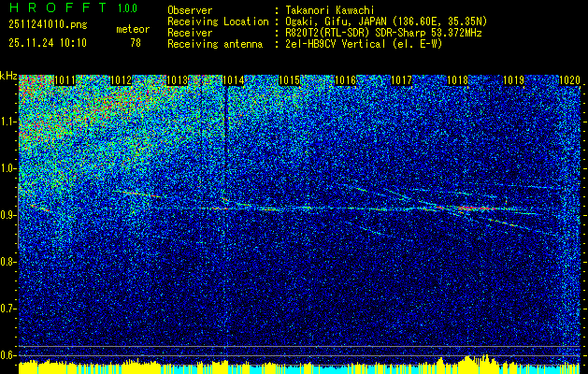Click the 1020 time marker
The width and height of the screenshot is (588, 374).
[569, 80]
